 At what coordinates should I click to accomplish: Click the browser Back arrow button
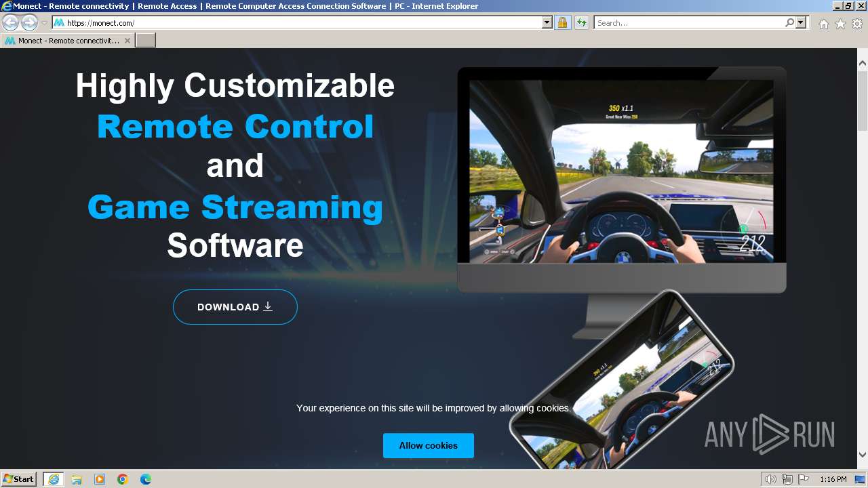11,23
